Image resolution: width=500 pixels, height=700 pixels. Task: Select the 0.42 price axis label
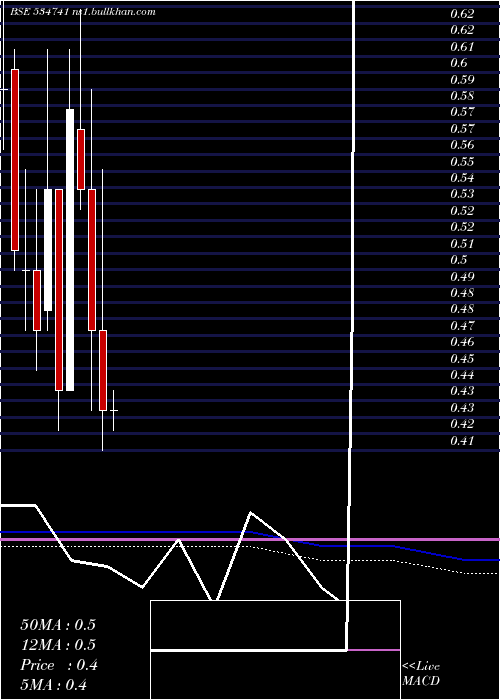coord(462,424)
